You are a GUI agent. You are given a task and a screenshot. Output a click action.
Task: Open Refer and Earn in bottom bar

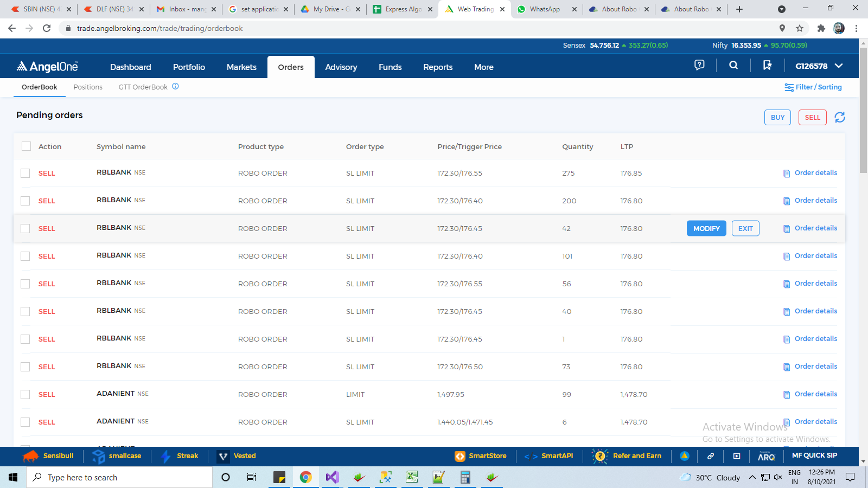click(x=627, y=456)
